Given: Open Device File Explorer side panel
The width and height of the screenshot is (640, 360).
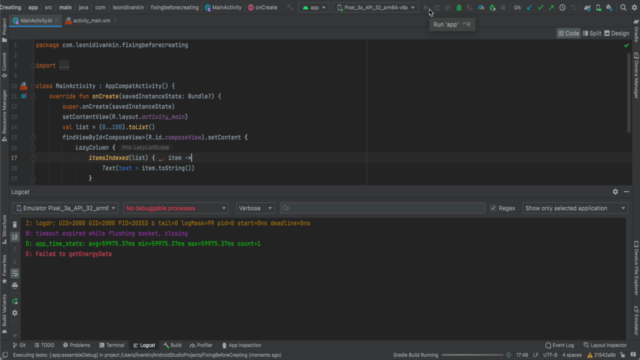Looking at the screenshot, I should (636, 268).
